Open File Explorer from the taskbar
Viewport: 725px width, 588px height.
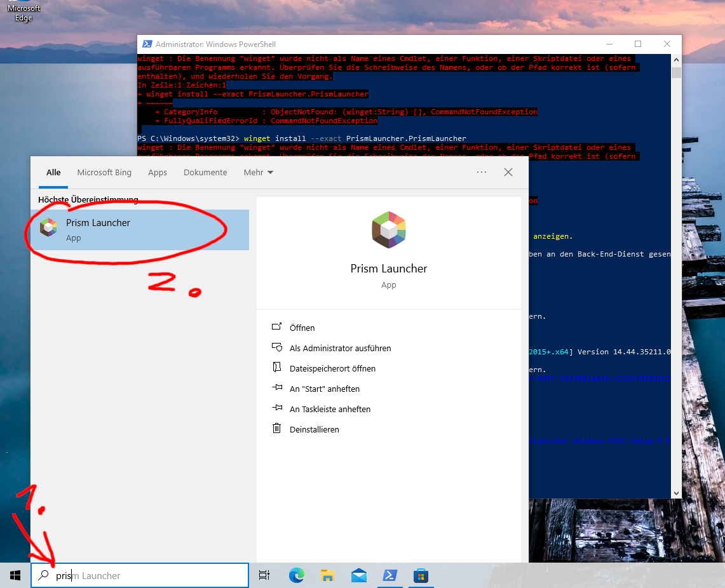pyautogui.click(x=327, y=575)
